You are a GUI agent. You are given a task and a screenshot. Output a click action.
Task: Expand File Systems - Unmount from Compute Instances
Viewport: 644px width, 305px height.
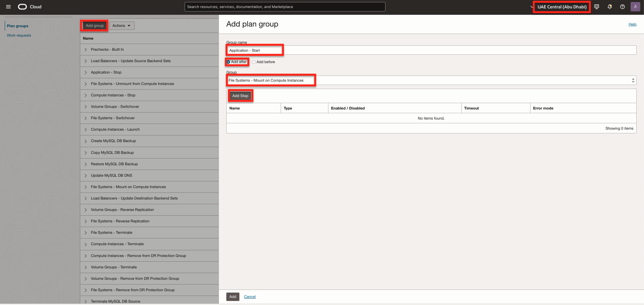click(x=86, y=84)
